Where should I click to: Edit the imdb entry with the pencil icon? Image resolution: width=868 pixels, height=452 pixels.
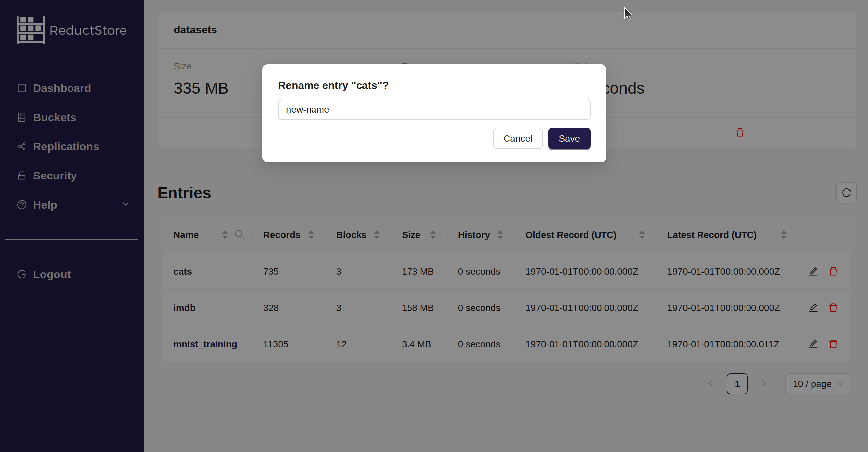pyautogui.click(x=813, y=307)
